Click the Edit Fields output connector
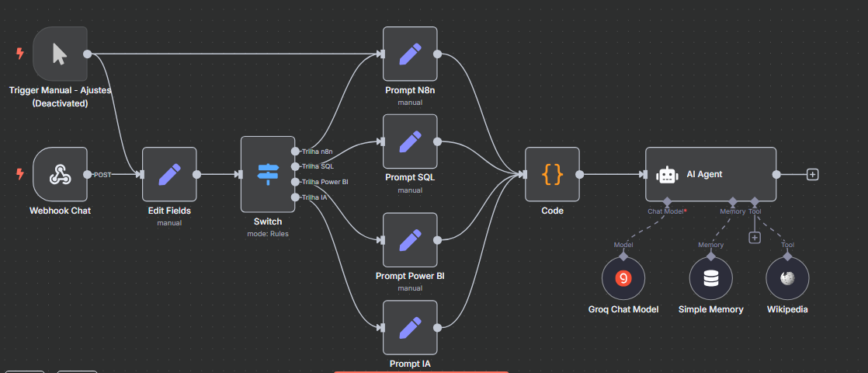Image resolution: width=868 pixels, height=373 pixels. pos(196,174)
